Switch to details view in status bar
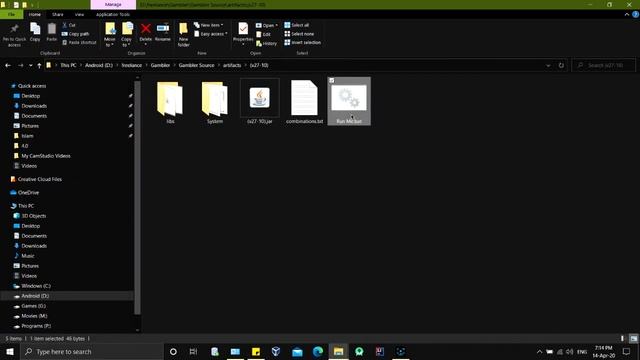 [x=622, y=339]
